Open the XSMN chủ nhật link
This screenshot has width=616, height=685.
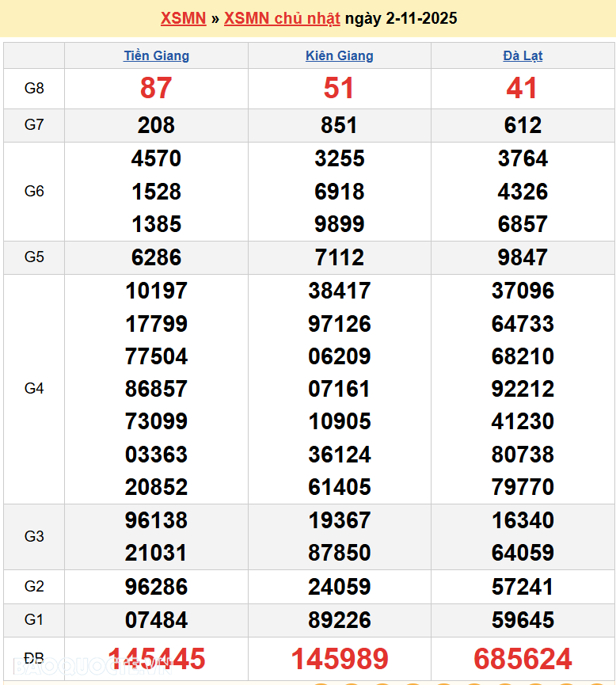click(282, 18)
